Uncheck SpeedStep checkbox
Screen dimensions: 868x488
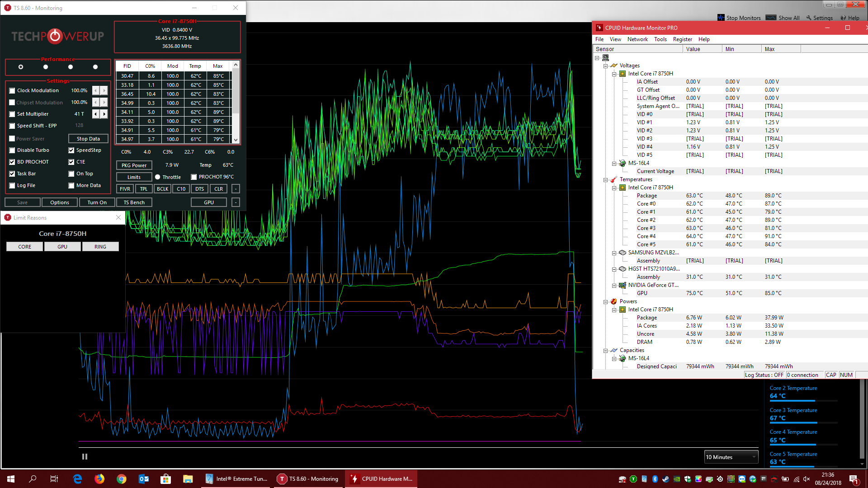(x=71, y=150)
